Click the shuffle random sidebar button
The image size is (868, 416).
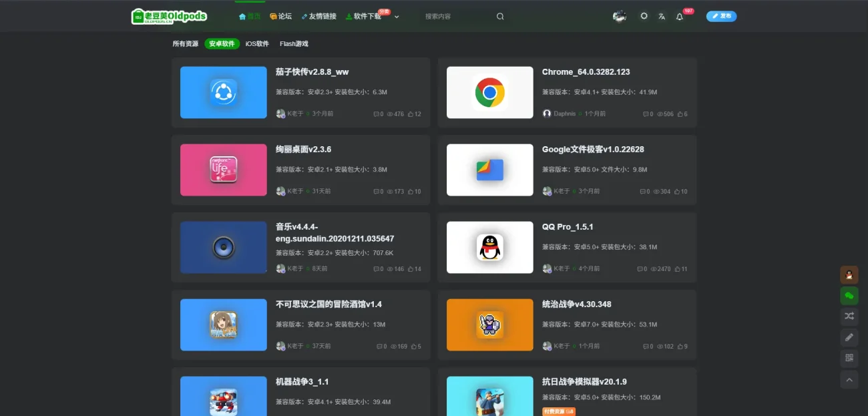pyautogui.click(x=849, y=317)
